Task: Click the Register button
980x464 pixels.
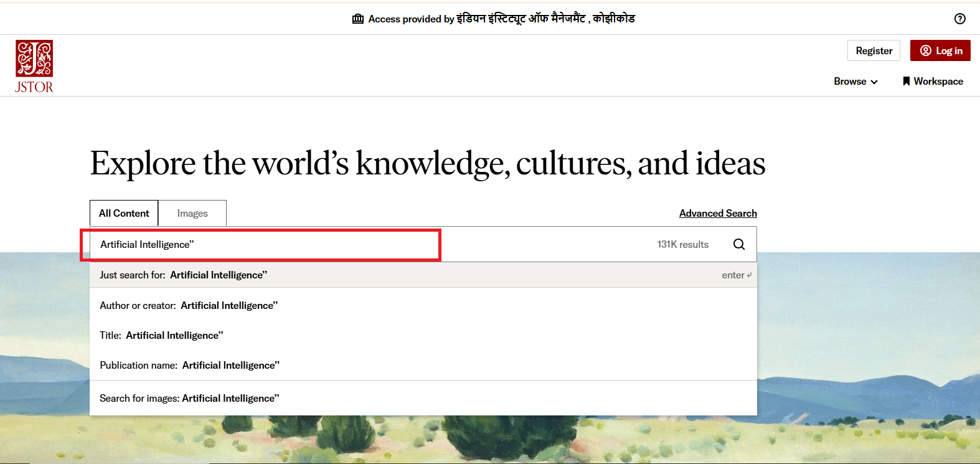Action: click(874, 50)
